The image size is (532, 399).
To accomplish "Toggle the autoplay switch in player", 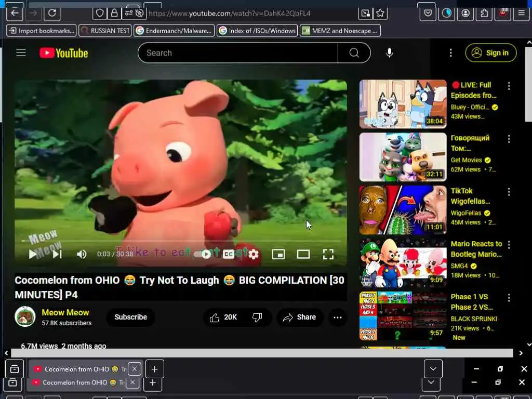I will pos(202,254).
